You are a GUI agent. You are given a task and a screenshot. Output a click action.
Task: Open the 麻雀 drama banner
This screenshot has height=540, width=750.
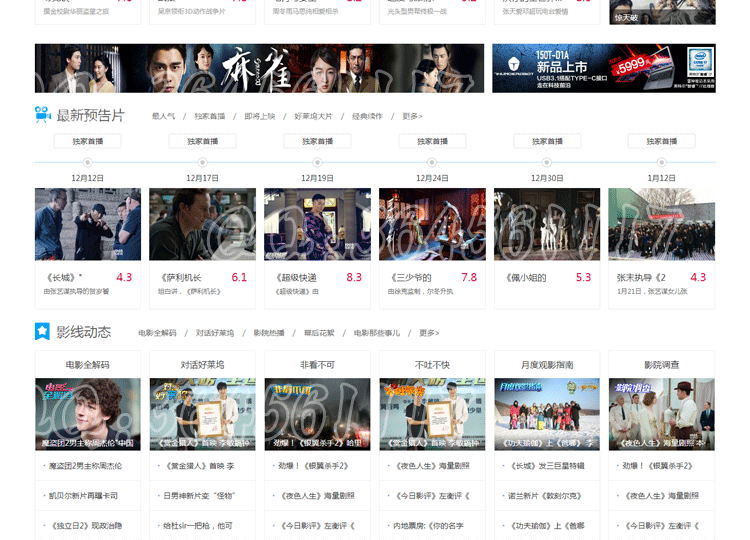259,68
